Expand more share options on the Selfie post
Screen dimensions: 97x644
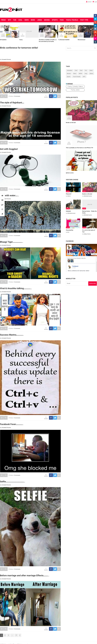point(59,569)
